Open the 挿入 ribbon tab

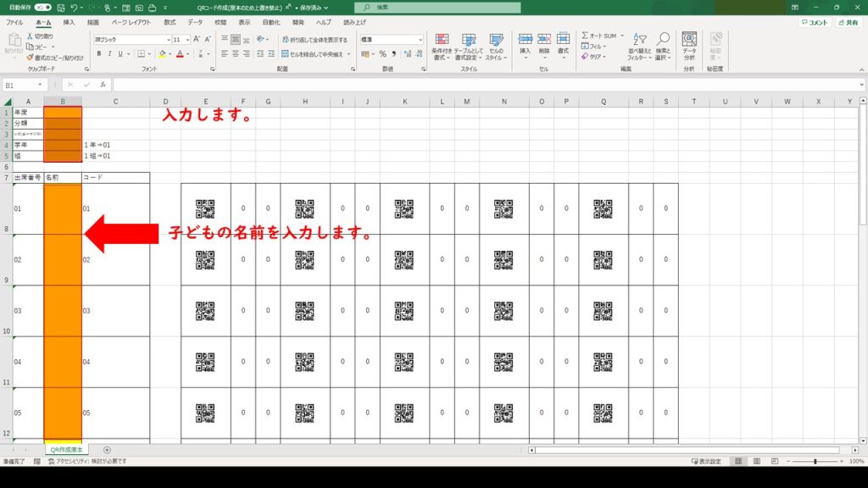pyautogui.click(x=69, y=22)
